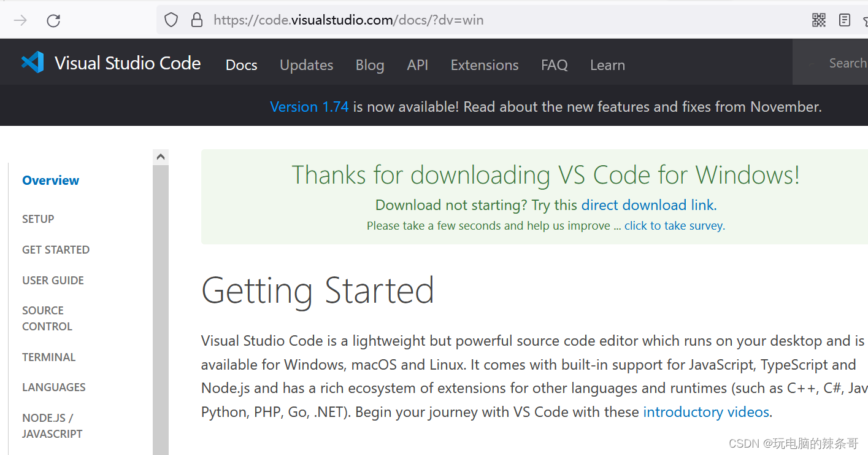Open the Updates menu item
The height and width of the screenshot is (455, 868).
click(x=307, y=65)
